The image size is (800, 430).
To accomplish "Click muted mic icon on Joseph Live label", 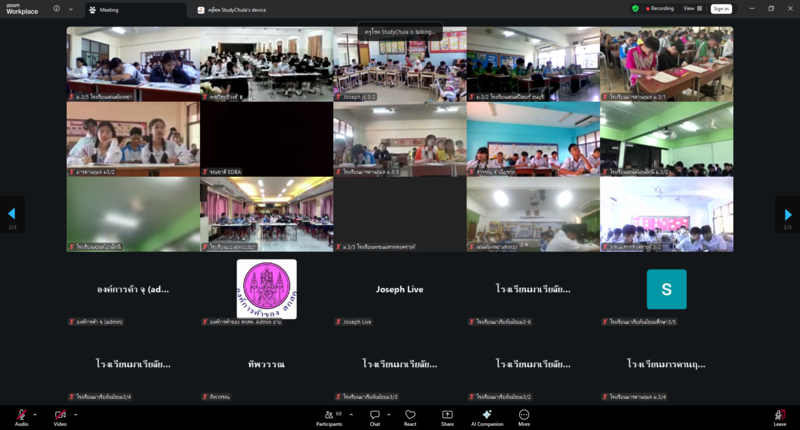I will (x=338, y=322).
